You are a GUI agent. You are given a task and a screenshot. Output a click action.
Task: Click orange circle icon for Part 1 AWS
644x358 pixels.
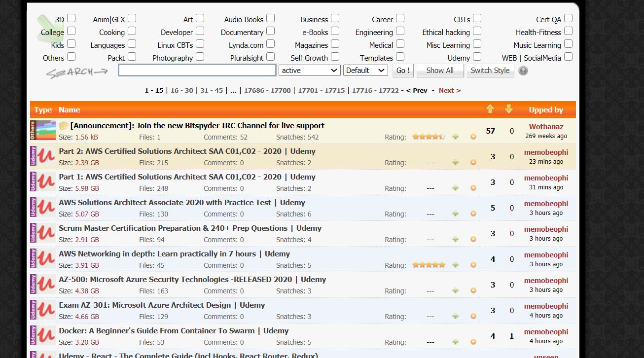[473, 188]
